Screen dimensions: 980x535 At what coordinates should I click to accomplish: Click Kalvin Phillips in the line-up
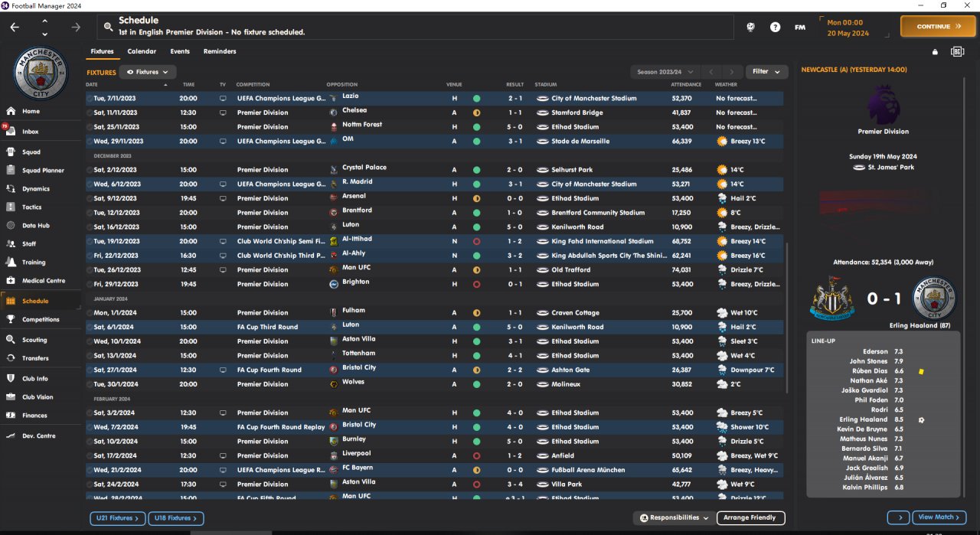(x=865, y=488)
